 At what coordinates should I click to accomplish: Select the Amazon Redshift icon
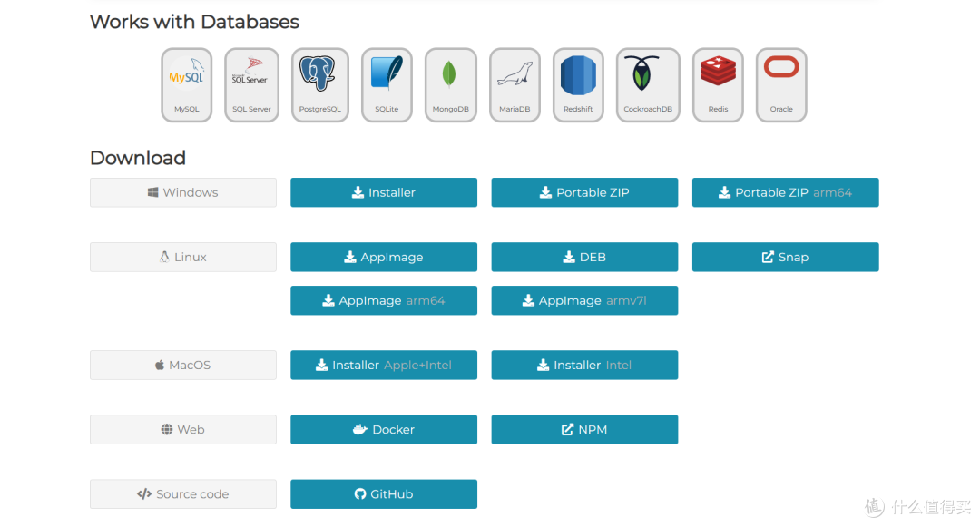pyautogui.click(x=578, y=84)
